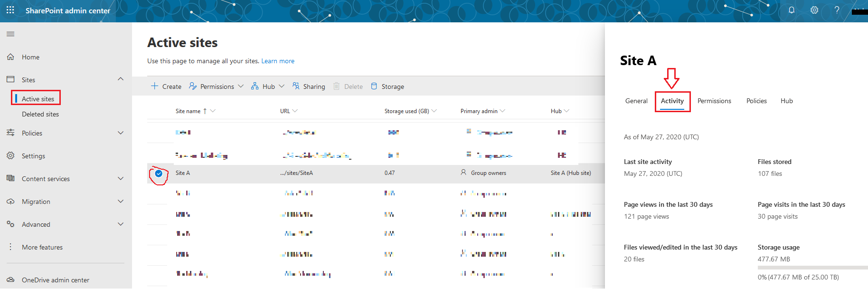868x289 pixels.
Task: Click the Site A name cell
Action: point(183,173)
